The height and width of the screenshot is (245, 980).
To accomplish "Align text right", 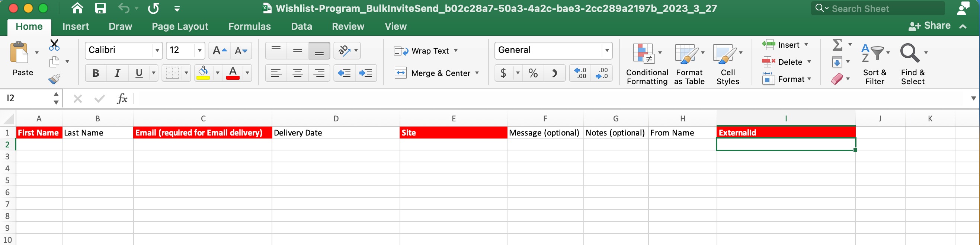I will [319, 73].
